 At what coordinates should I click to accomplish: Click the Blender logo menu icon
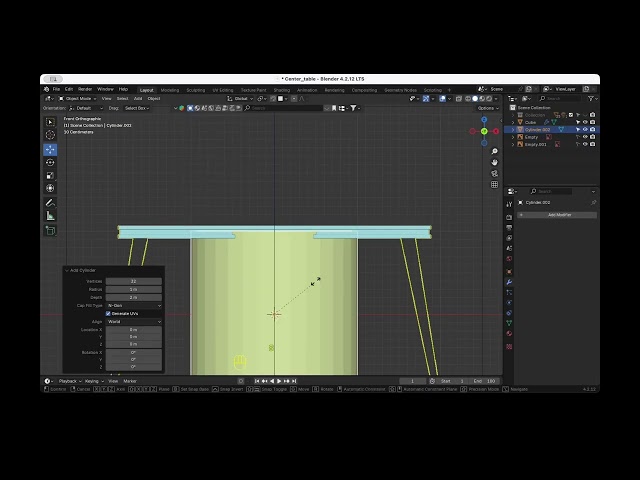pyautogui.click(x=47, y=89)
